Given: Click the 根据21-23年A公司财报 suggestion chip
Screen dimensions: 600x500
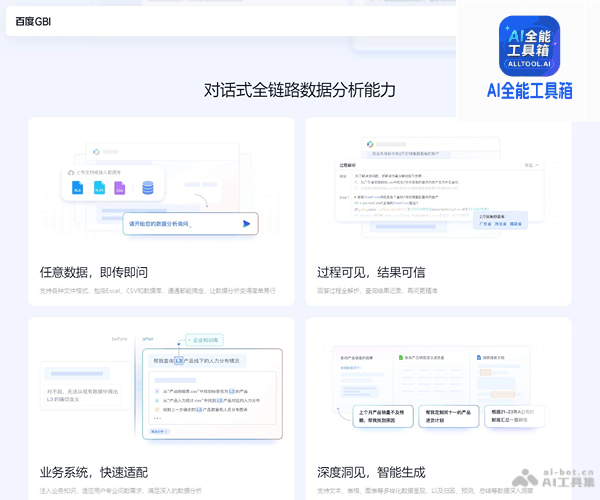Looking at the screenshot, I should pos(514,416).
